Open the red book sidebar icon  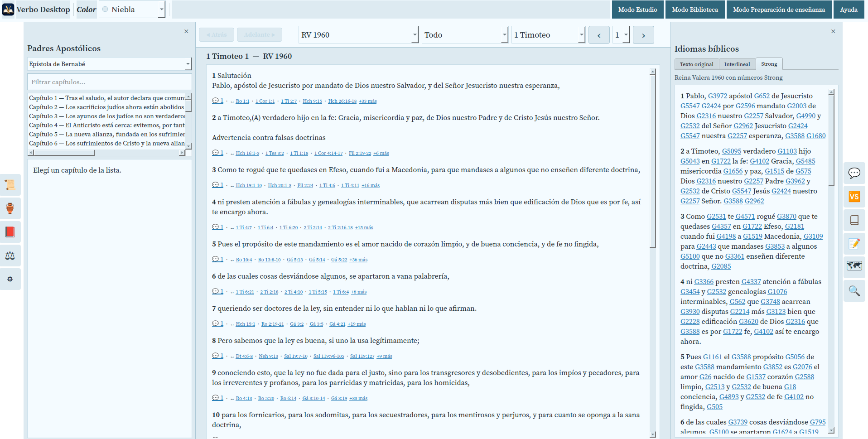click(x=10, y=232)
